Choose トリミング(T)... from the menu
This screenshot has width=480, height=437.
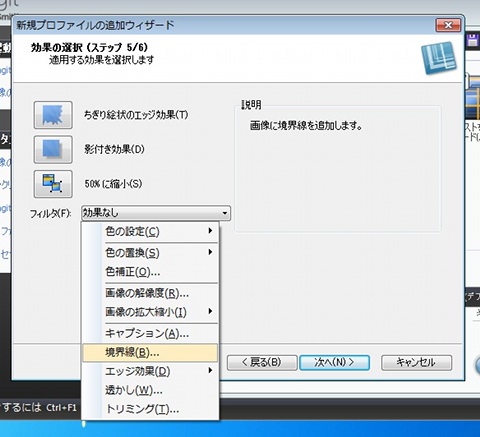coord(150,409)
